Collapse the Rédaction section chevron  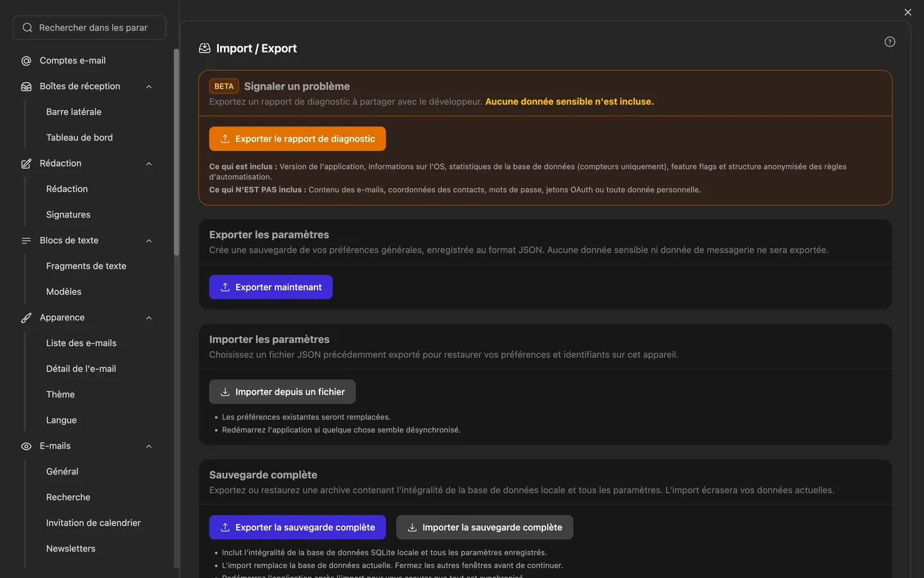coord(149,164)
